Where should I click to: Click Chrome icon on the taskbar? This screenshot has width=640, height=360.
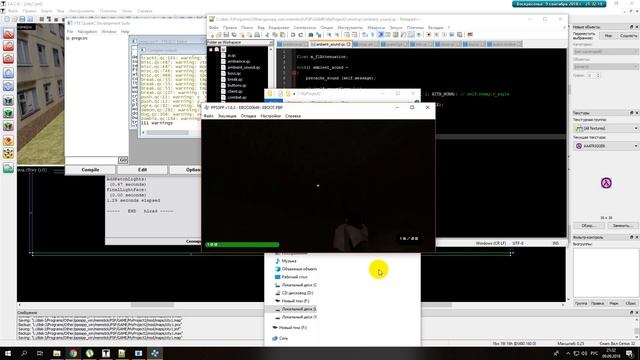[x=73, y=353]
